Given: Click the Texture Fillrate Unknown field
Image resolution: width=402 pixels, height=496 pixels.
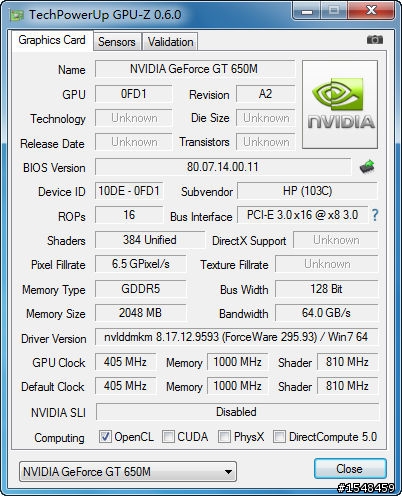Looking at the screenshot, I should pyautogui.click(x=327, y=264).
